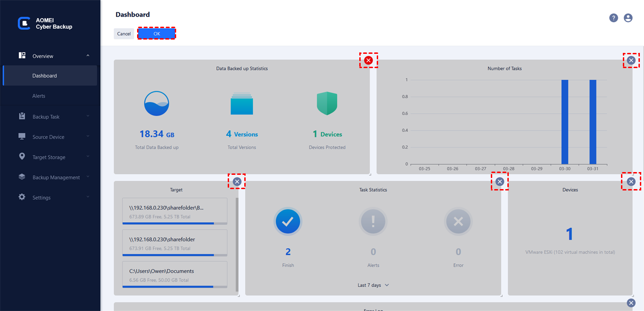Click the Total Versions stacked files icon
Viewport: 644px width, 311px height.
click(242, 104)
